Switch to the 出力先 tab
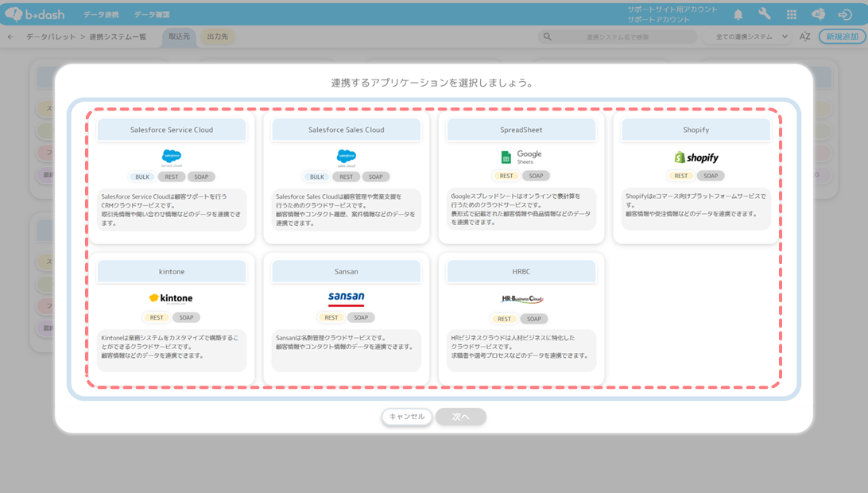The image size is (868, 493). [218, 37]
